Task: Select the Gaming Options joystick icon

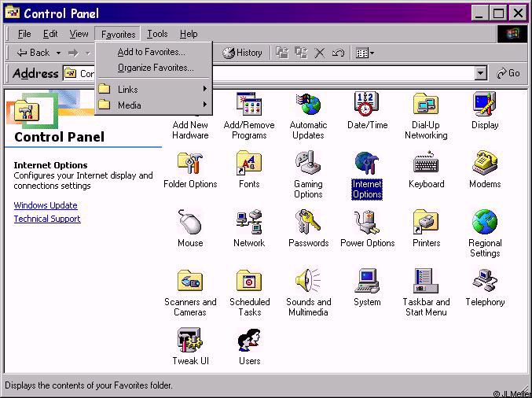Action: [x=308, y=164]
